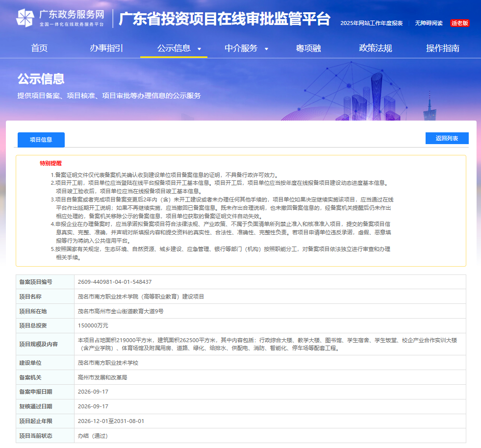Click the 办结（通过） status value

(93, 436)
